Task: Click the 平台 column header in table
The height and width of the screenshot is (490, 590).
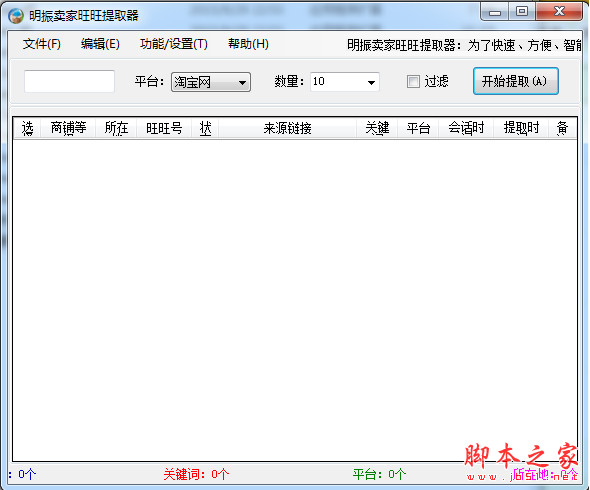Action: [x=418, y=128]
